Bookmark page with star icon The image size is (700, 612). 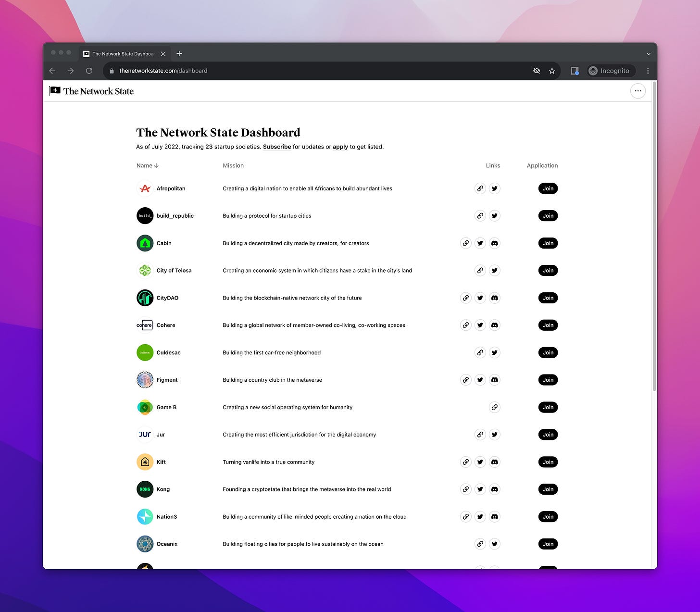click(552, 71)
